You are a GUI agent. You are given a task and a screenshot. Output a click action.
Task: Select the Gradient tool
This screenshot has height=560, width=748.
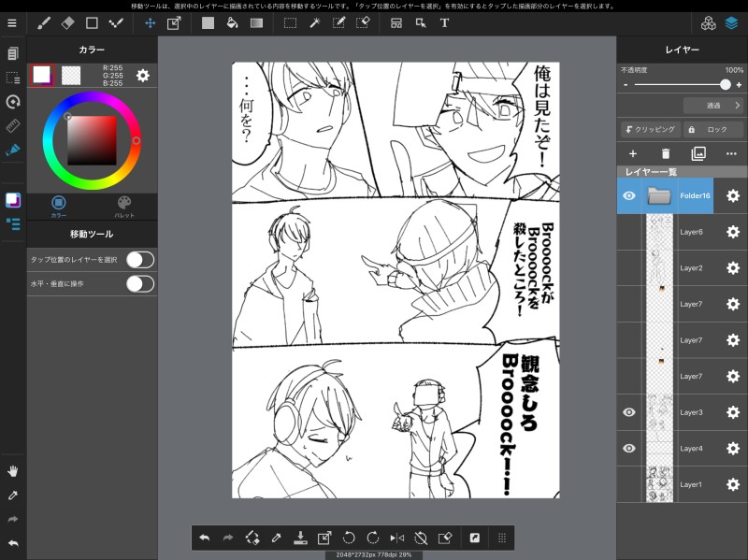pos(256,22)
